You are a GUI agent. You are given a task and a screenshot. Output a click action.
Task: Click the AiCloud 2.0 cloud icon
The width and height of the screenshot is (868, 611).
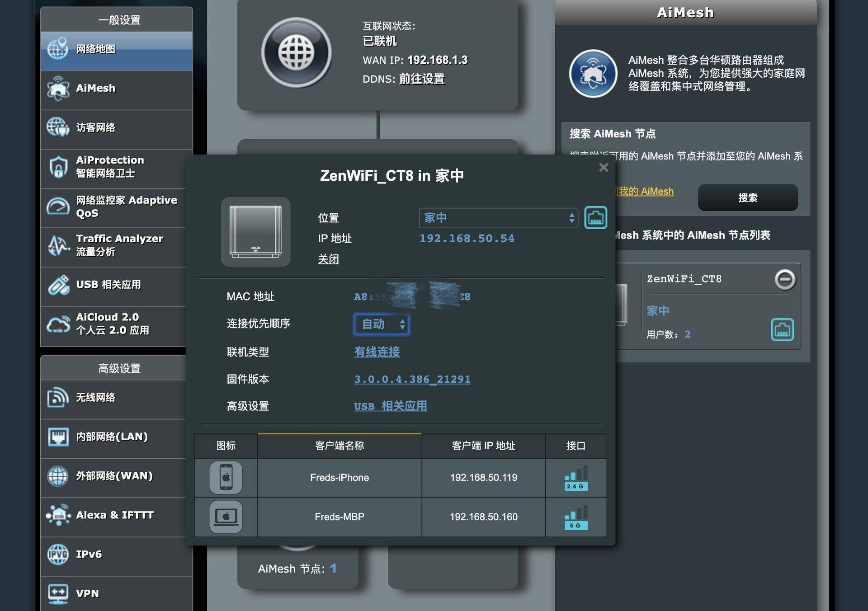coord(58,324)
